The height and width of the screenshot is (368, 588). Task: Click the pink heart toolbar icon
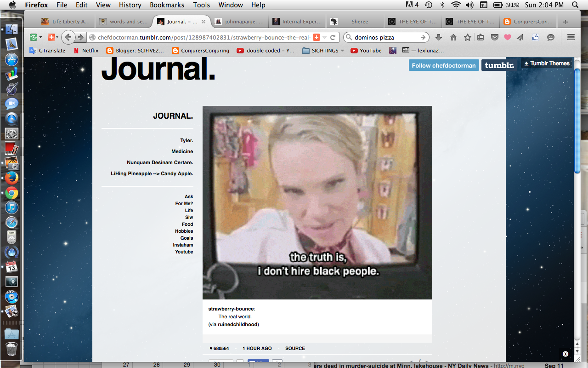point(507,37)
